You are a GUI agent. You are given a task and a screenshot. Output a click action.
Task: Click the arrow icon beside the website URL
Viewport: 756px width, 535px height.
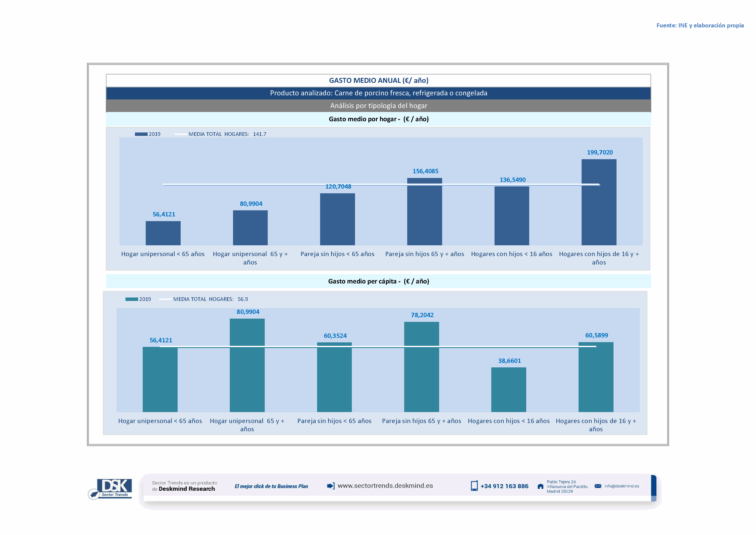(x=331, y=486)
